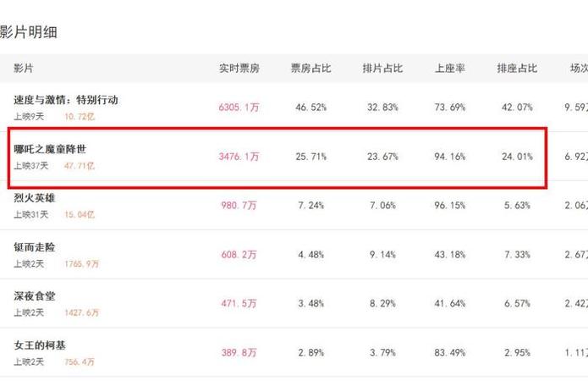The width and height of the screenshot is (588, 381).
Task: Open the 深夜食堂 movie entry
Action: coord(35,295)
